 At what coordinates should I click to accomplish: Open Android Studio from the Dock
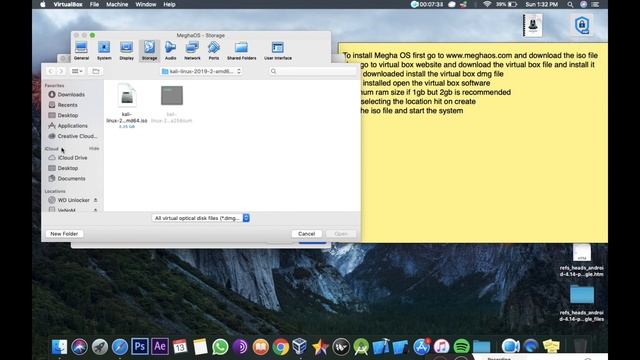click(x=361, y=347)
